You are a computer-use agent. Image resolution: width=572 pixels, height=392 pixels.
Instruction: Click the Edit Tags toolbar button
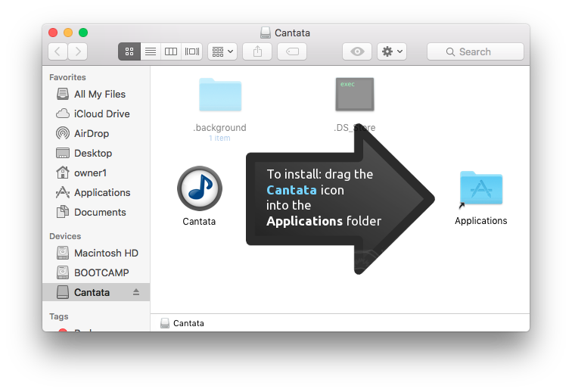point(292,51)
